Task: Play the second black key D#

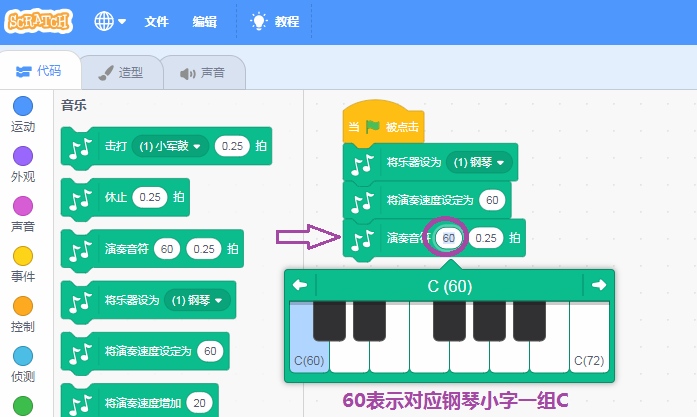Action: point(369,321)
